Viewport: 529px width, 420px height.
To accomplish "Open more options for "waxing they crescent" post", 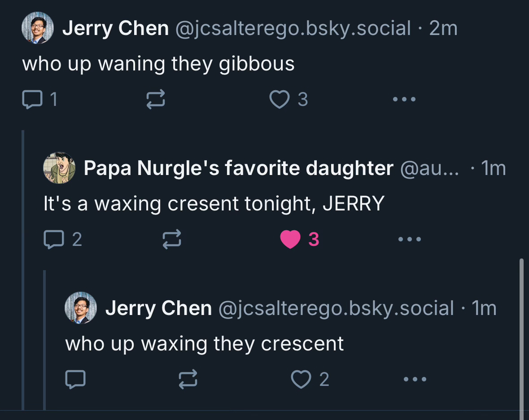I will pos(415,380).
